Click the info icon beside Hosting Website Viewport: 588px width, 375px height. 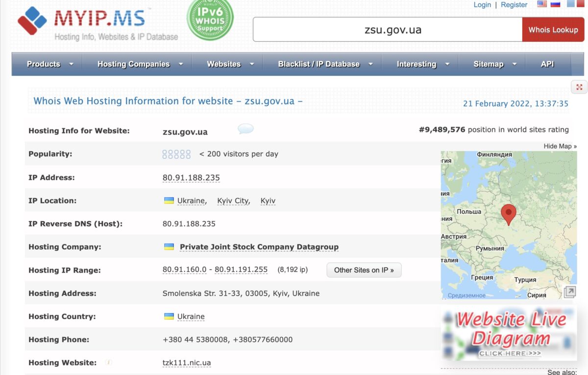(109, 362)
